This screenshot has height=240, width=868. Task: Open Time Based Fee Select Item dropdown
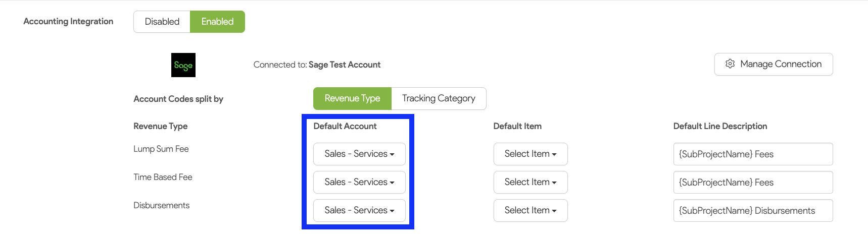click(531, 183)
